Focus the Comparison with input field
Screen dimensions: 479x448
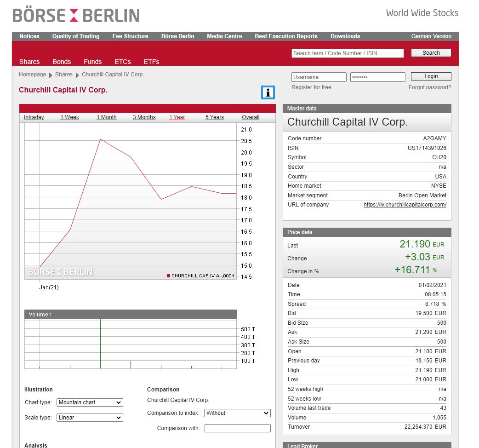click(x=238, y=428)
